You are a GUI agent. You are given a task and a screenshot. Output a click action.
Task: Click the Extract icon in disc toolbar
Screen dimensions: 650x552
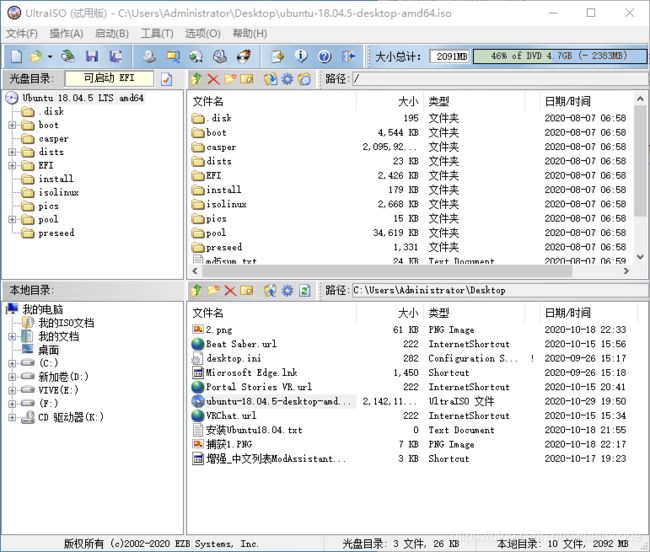click(270, 79)
